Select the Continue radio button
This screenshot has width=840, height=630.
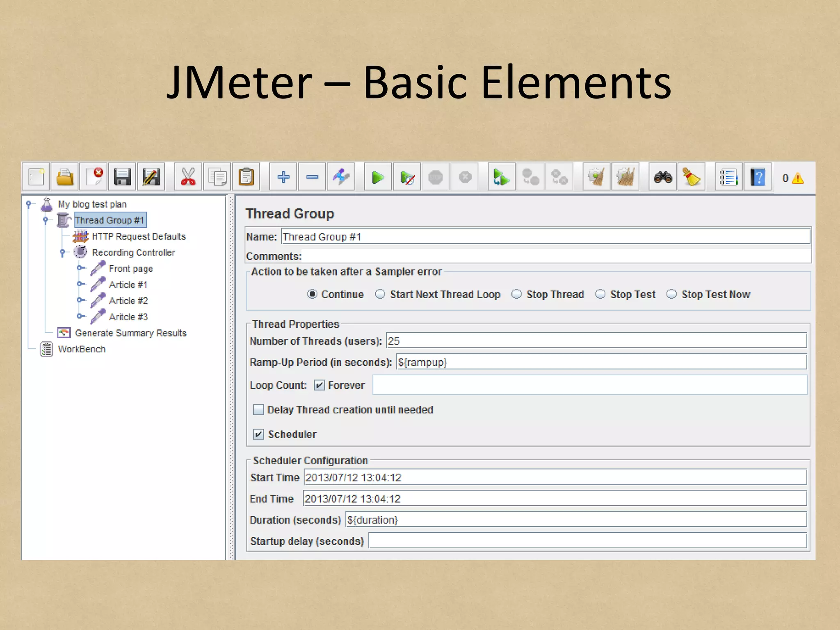click(x=312, y=294)
